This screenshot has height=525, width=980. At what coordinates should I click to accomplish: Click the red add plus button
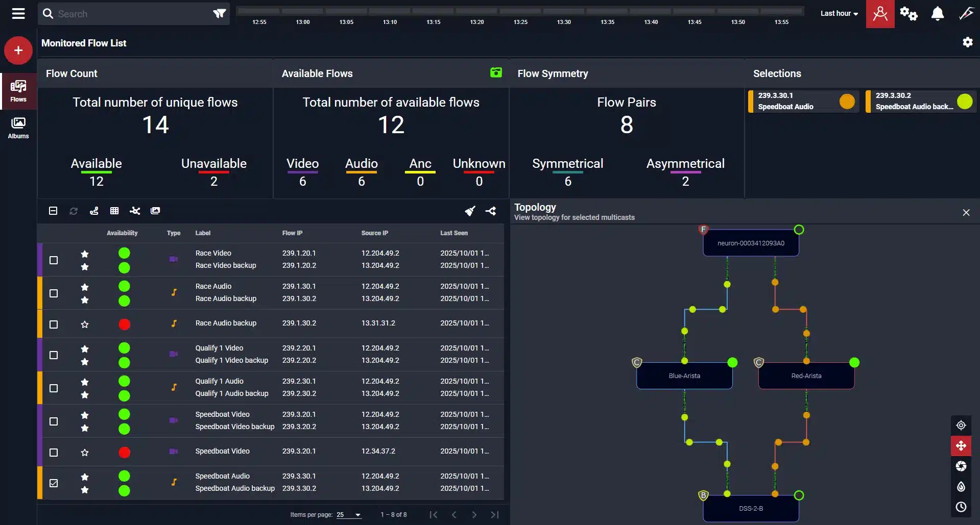(18, 51)
